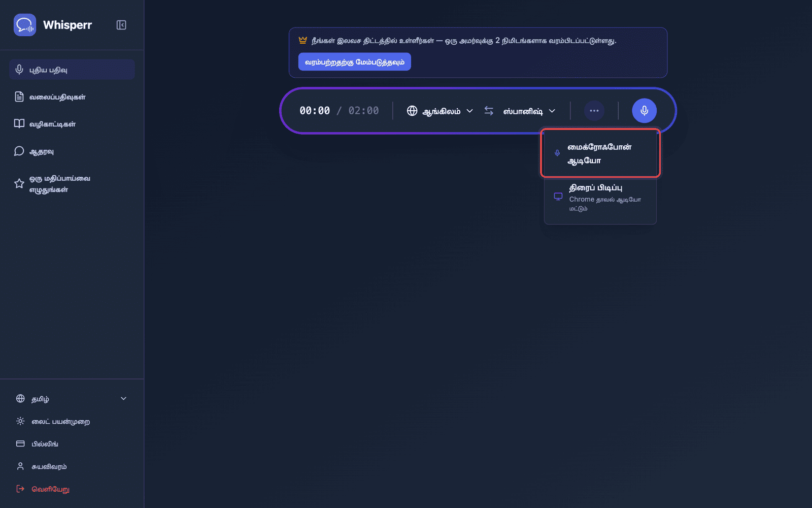
Task: Open பில்லிங் billing page
Action: click(x=72, y=443)
